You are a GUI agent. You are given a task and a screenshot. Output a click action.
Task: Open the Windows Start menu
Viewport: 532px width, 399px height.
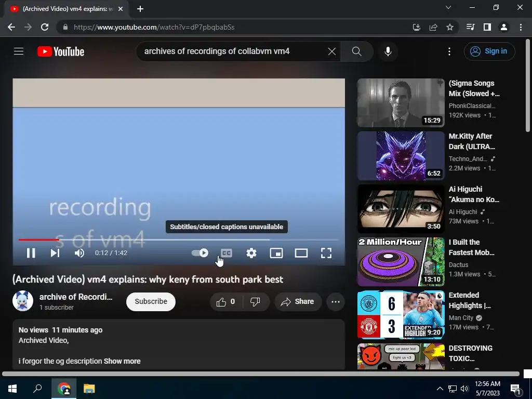pyautogui.click(x=12, y=389)
